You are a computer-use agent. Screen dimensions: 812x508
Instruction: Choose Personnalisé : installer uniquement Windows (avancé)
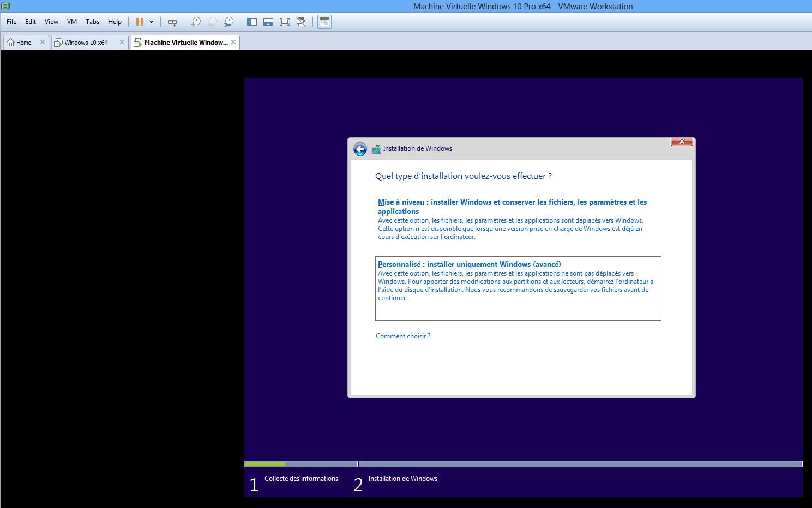tap(518, 289)
